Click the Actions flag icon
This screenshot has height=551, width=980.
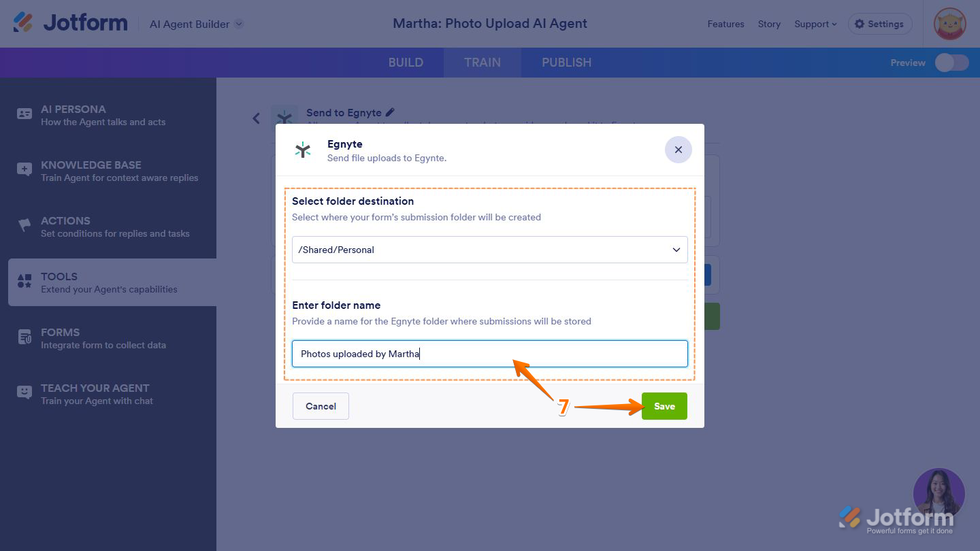tap(24, 226)
